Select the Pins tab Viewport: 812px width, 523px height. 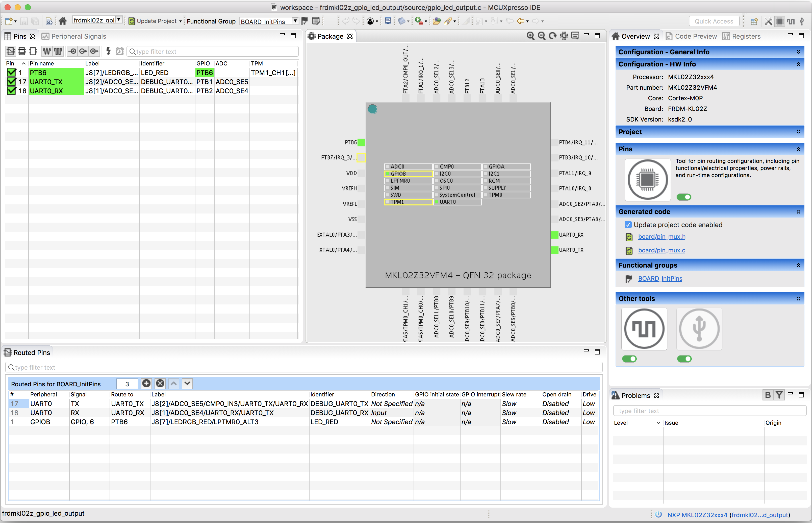(19, 36)
